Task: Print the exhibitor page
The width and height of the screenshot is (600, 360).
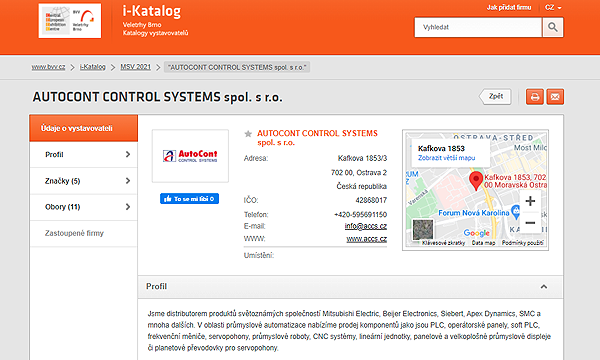Action: (535, 97)
